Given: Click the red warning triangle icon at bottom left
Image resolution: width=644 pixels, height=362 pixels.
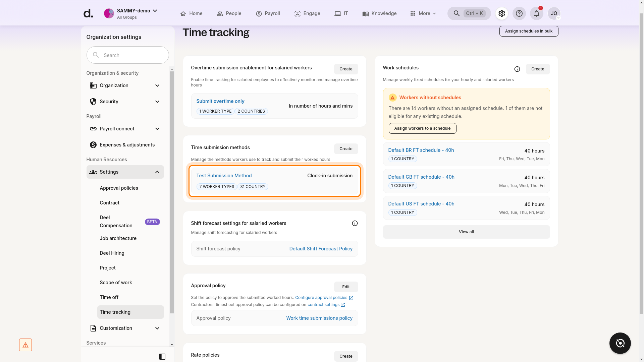Looking at the screenshot, I should (x=25, y=345).
